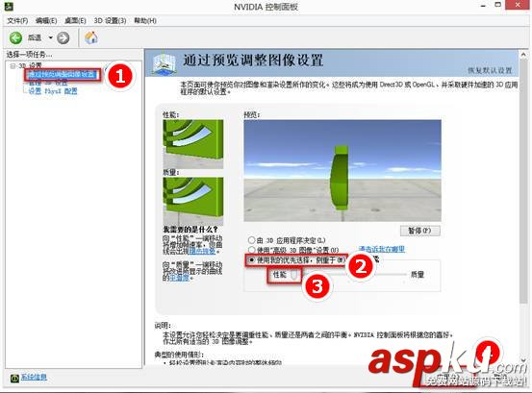Click the 3D preview image
This screenshot has width=532, height=393.
pyautogui.click(x=342, y=170)
